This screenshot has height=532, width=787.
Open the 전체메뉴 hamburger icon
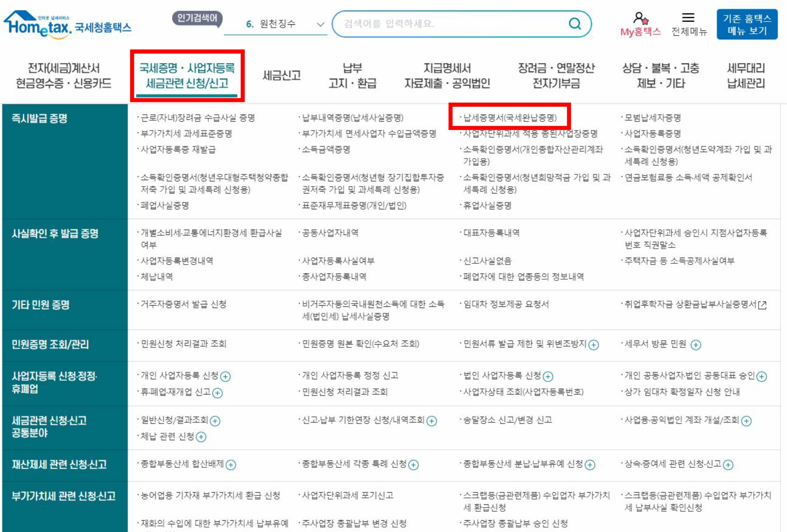click(x=688, y=17)
